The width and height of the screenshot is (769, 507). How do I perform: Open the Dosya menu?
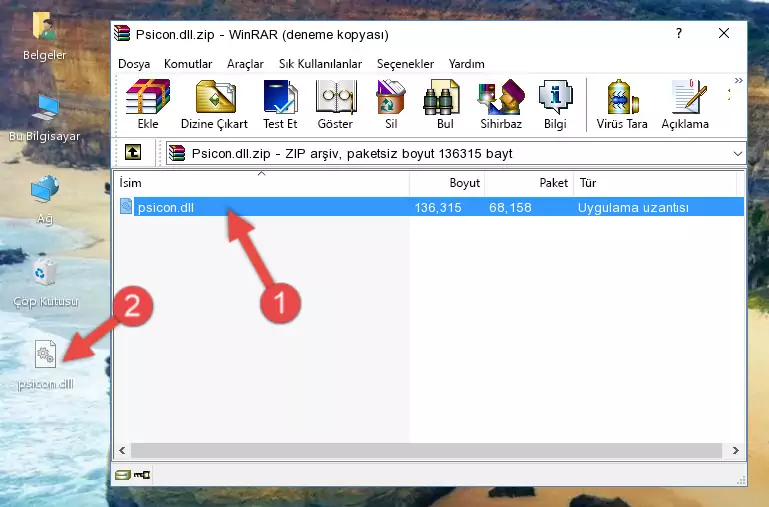(x=134, y=64)
